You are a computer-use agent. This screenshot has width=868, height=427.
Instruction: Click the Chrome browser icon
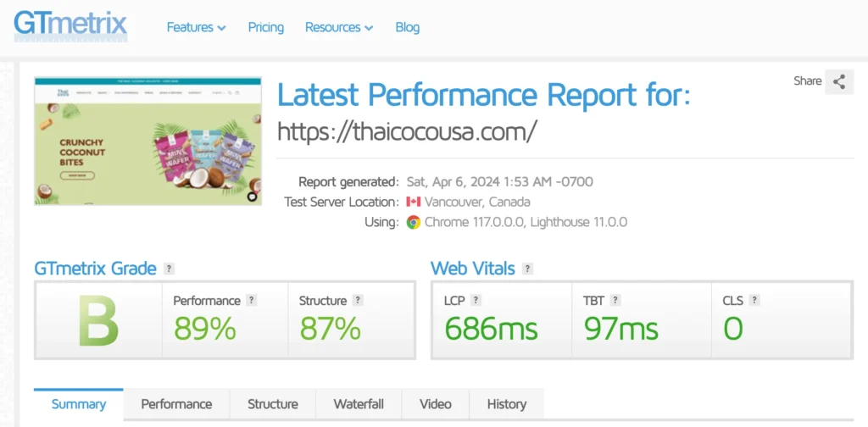point(414,222)
